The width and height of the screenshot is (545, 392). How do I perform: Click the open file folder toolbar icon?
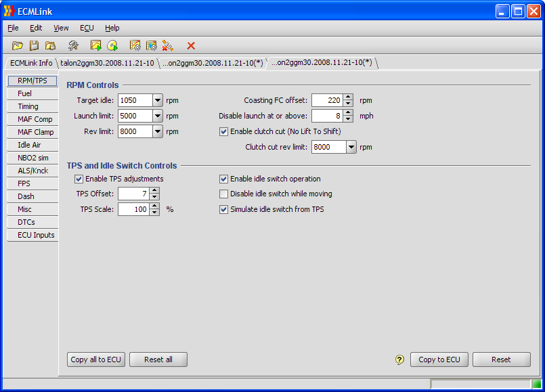point(18,45)
